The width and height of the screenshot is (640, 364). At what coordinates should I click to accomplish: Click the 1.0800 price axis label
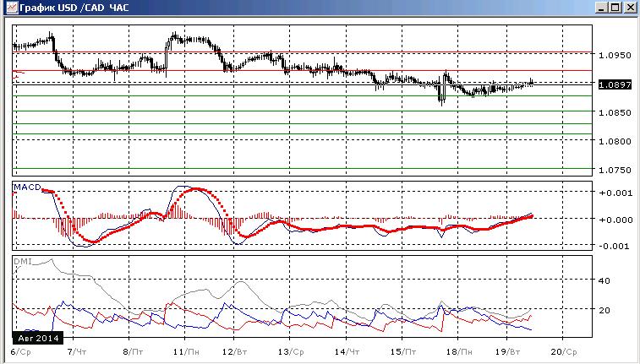pos(615,141)
